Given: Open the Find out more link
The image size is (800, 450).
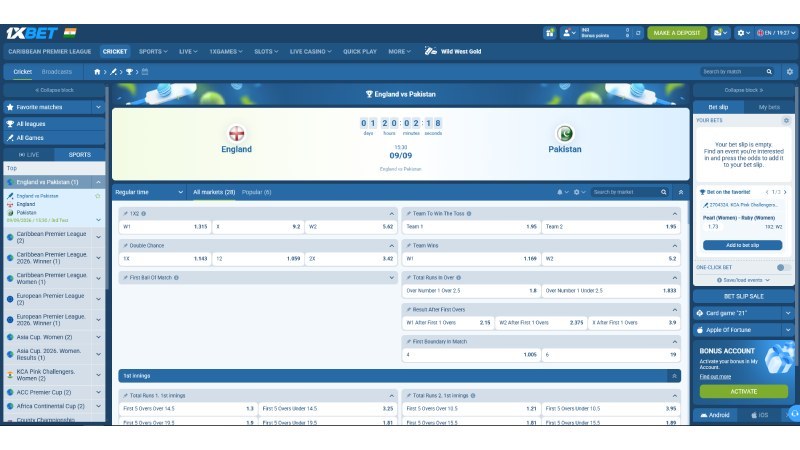Looking at the screenshot, I should [715, 377].
